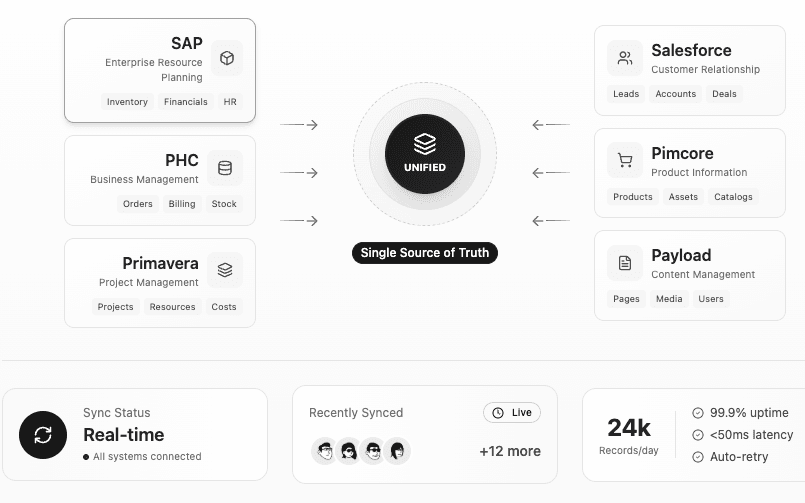Image resolution: width=805 pixels, height=503 pixels.
Task: Click the 99.9% uptime check mark
Action: click(x=697, y=413)
